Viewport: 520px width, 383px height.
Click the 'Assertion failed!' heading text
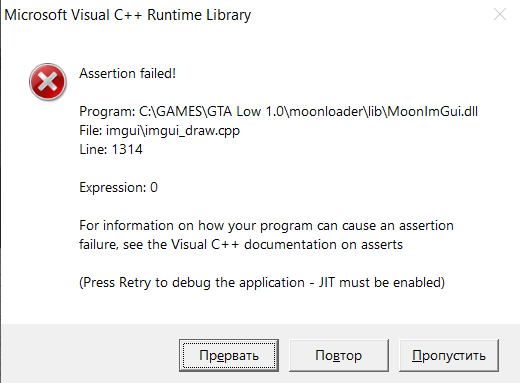tap(127, 73)
